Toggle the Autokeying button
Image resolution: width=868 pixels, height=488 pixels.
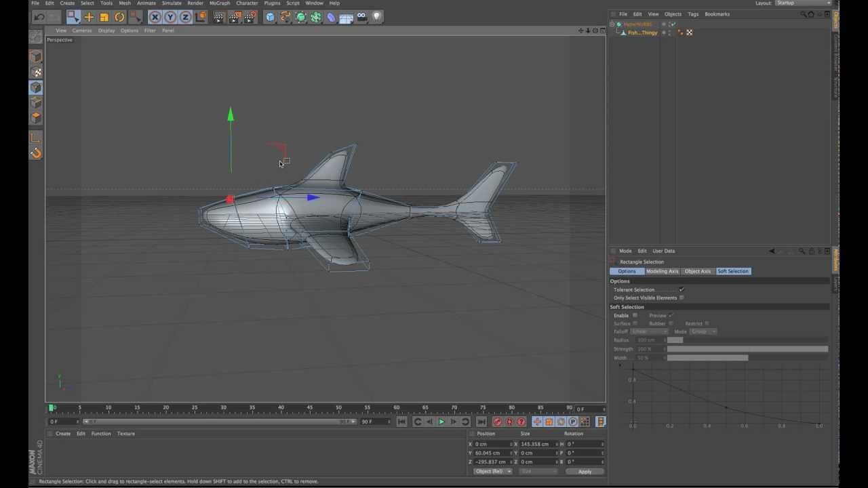(x=509, y=422)
